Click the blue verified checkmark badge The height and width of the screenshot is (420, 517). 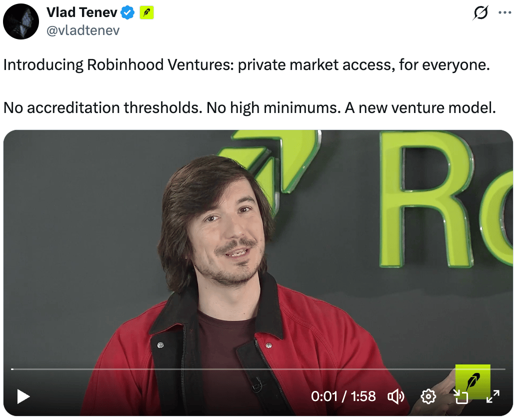click(x=127, y=13)
